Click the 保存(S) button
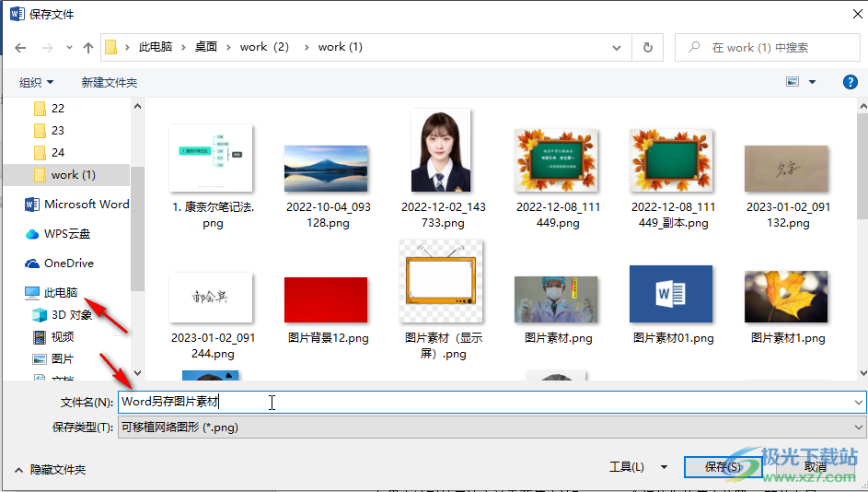The image size is (868, 492). coord(723,467)
